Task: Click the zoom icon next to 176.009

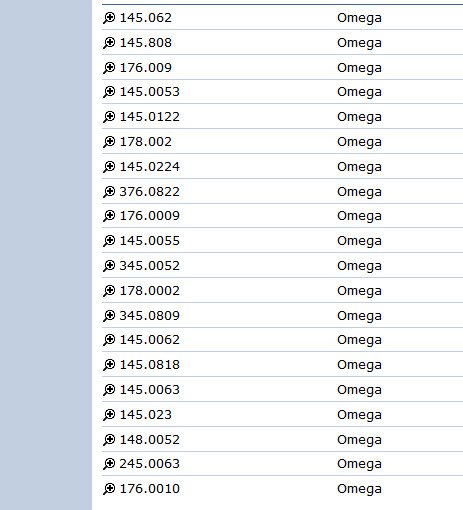Action: coord(109,68)
